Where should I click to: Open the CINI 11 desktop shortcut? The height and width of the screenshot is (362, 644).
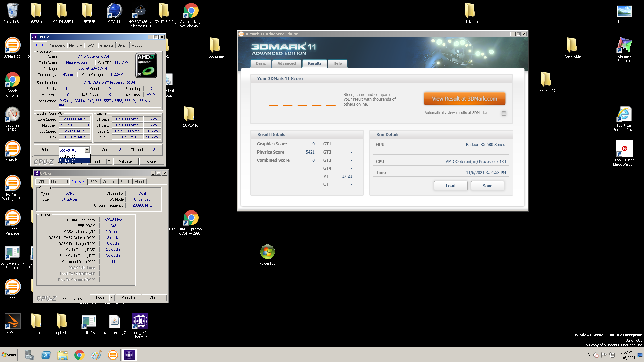pyautogui.click(x=114, y=13)
